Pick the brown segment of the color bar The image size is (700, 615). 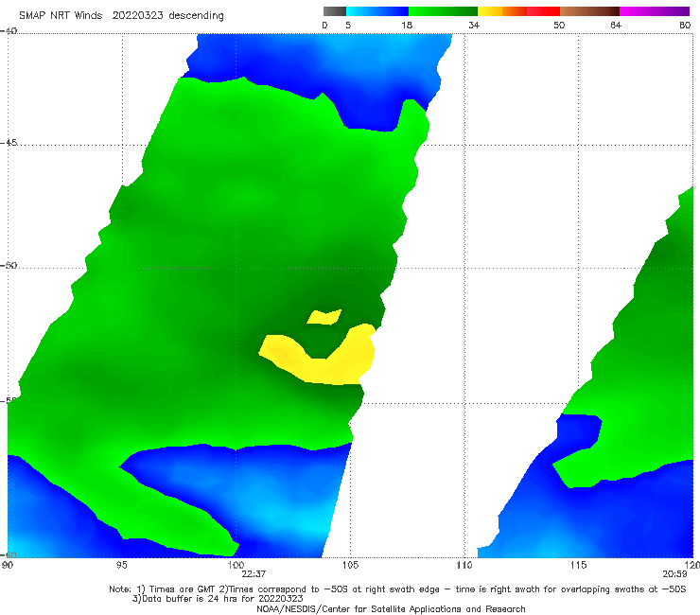click(x=589, y=11)
